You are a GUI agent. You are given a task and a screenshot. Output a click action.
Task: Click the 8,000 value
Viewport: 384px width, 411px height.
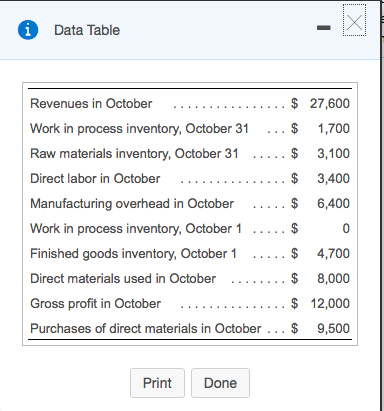333,279
